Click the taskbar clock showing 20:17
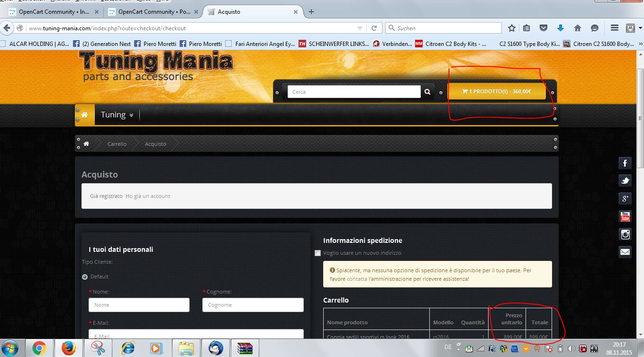644x357 pixels. coord(619,348)
